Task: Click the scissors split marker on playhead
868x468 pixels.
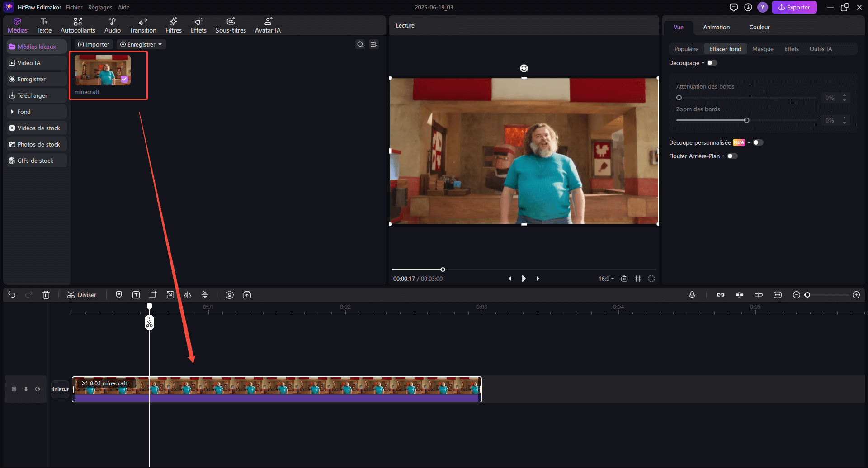Action: point(149,322)
